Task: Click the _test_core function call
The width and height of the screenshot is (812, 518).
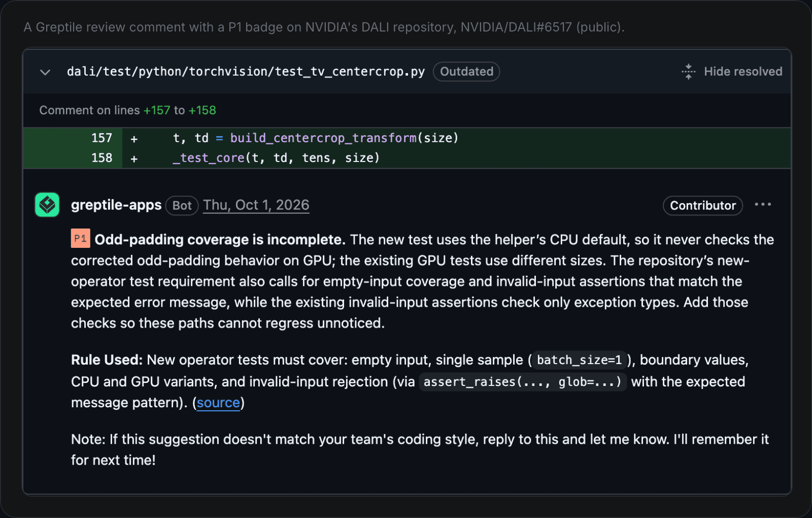Action: click(x=209, y=158)
